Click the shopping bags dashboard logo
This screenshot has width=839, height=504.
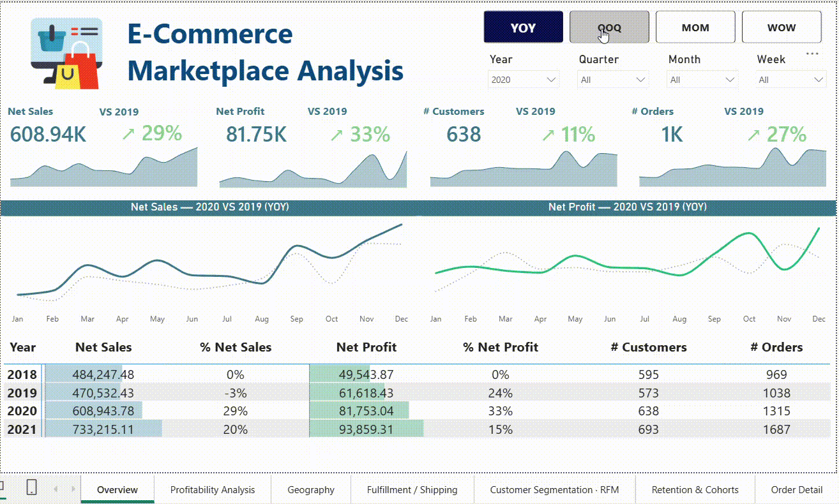pos(66,53)
